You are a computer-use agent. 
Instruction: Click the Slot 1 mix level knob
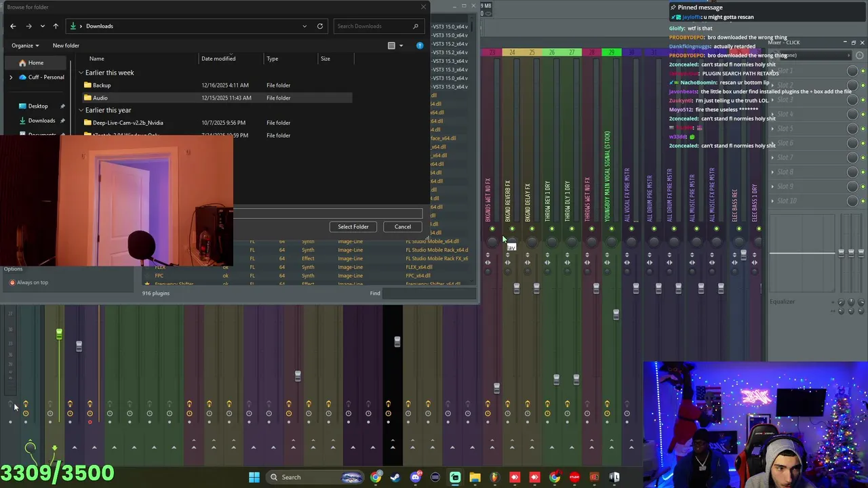coord(852,71)
